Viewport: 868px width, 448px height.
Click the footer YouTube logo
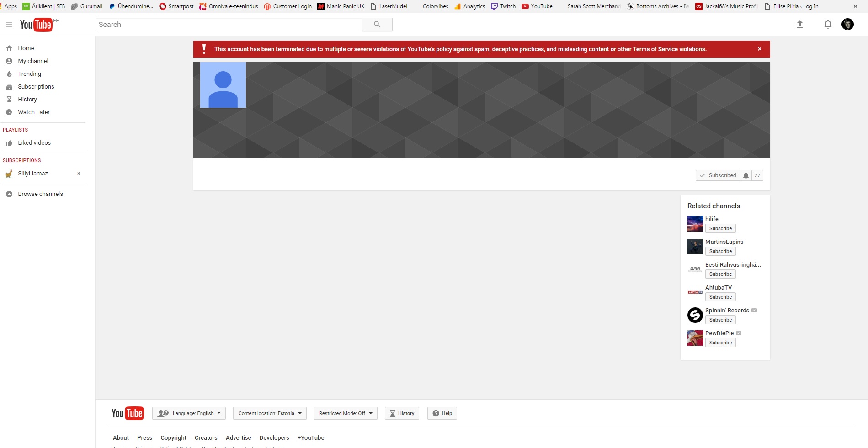[x=128, y=413]
